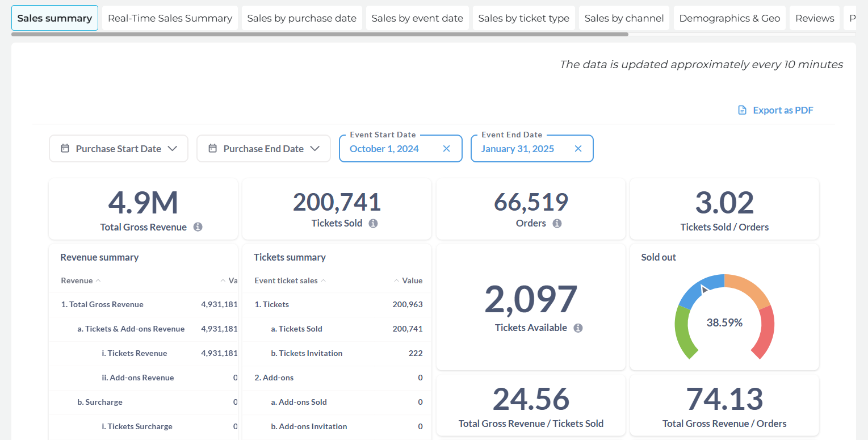
Task: Click the red segment of Sold out gauge
Action: tap(763, 332)
